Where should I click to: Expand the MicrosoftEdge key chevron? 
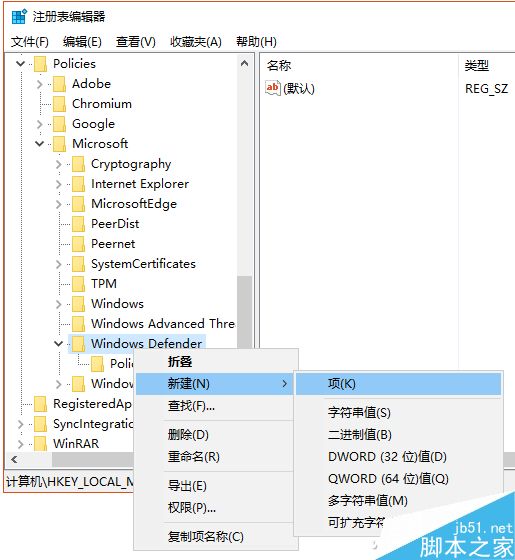click(59, 204)
